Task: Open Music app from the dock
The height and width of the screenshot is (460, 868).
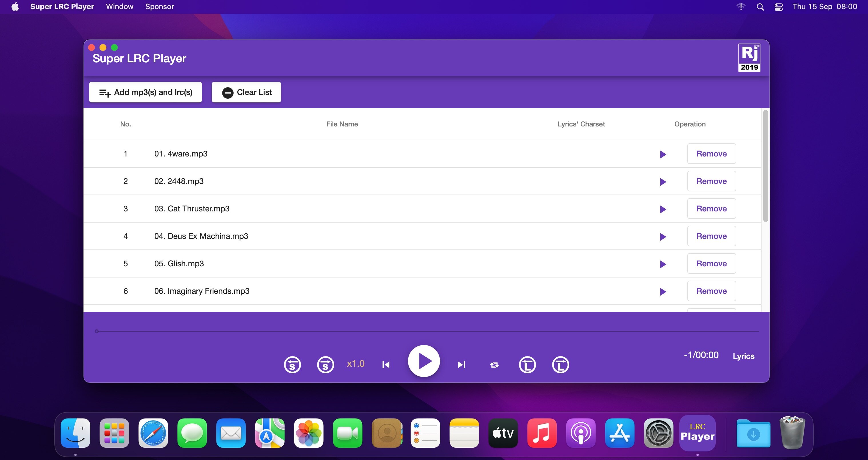Action: tap(542, 433)
